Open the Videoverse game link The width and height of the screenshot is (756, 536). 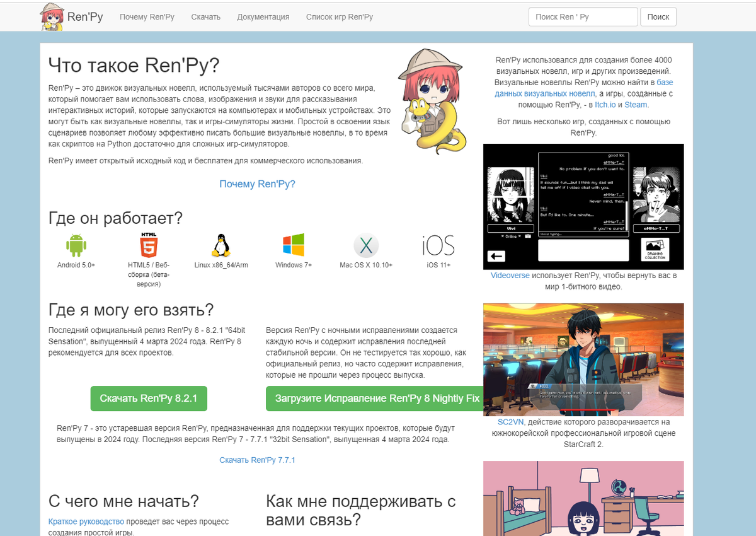pos(510,276)
